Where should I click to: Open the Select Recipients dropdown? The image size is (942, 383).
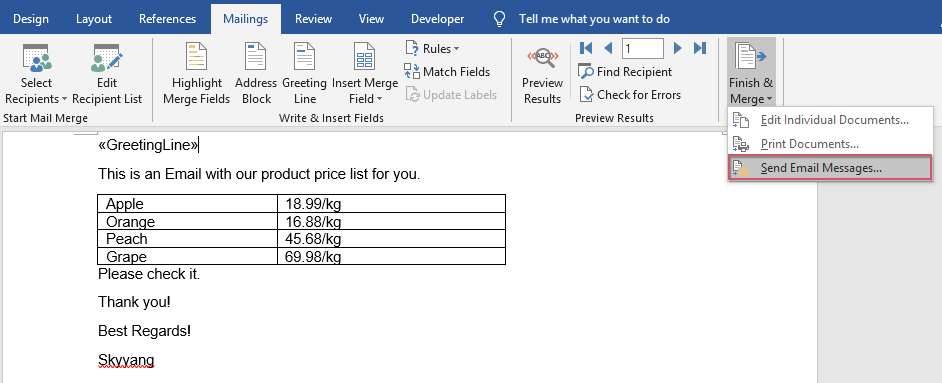tap(36, 74)
